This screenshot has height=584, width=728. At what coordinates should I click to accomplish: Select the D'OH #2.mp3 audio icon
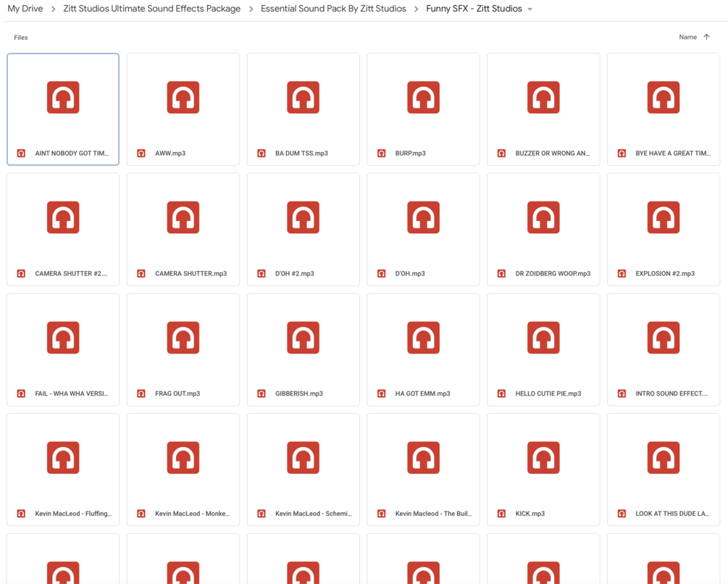point(304,217)
